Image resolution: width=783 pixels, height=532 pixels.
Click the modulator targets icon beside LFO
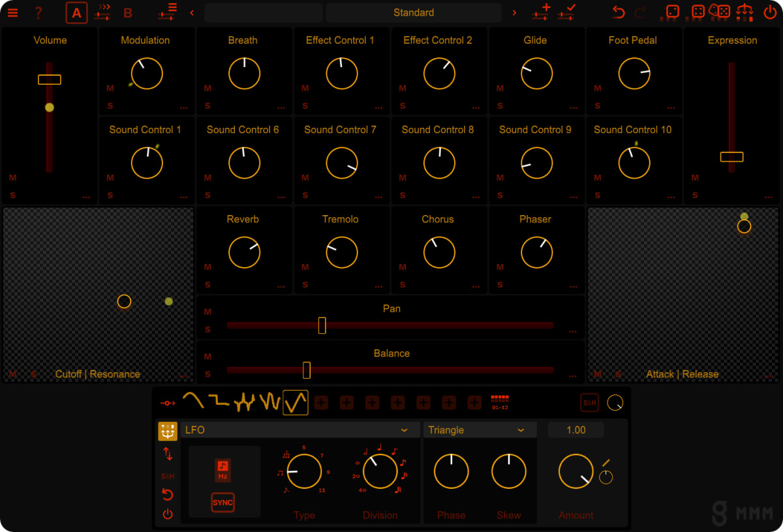pos(168,431)
